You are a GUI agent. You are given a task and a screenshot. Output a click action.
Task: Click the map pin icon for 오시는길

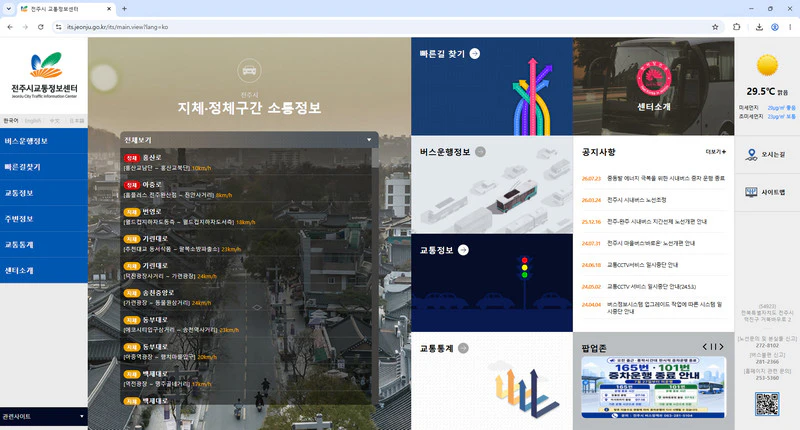751,155
